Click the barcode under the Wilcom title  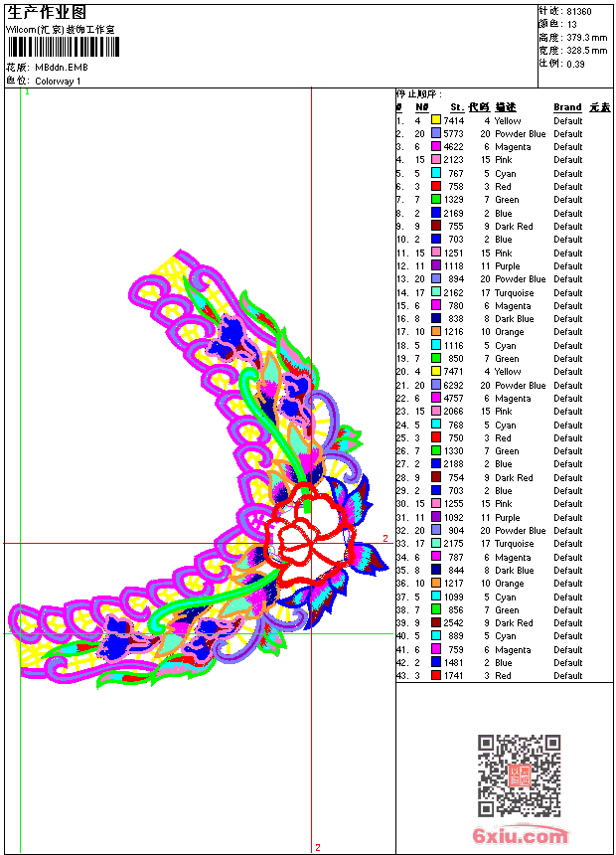[64, 47]
